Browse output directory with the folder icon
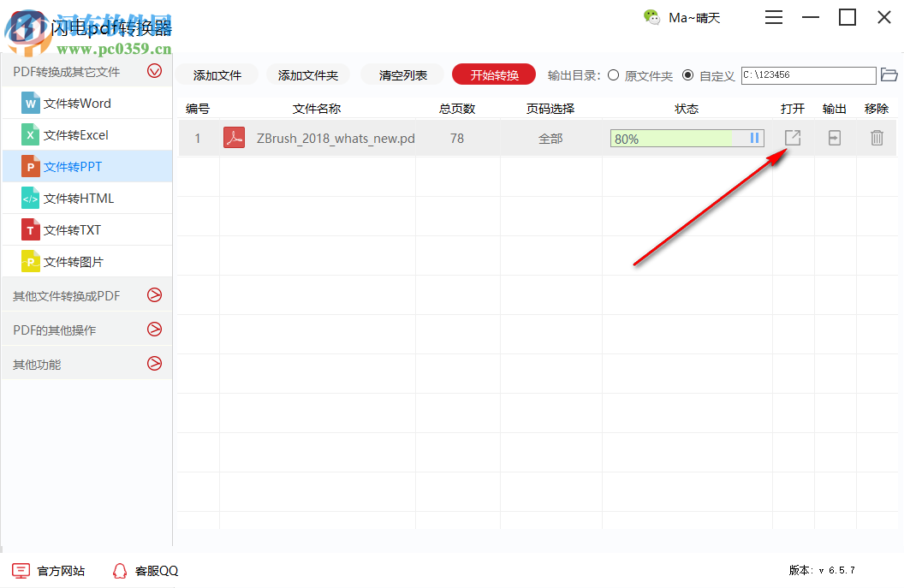The image size is (904, 588). click(889, 75)
